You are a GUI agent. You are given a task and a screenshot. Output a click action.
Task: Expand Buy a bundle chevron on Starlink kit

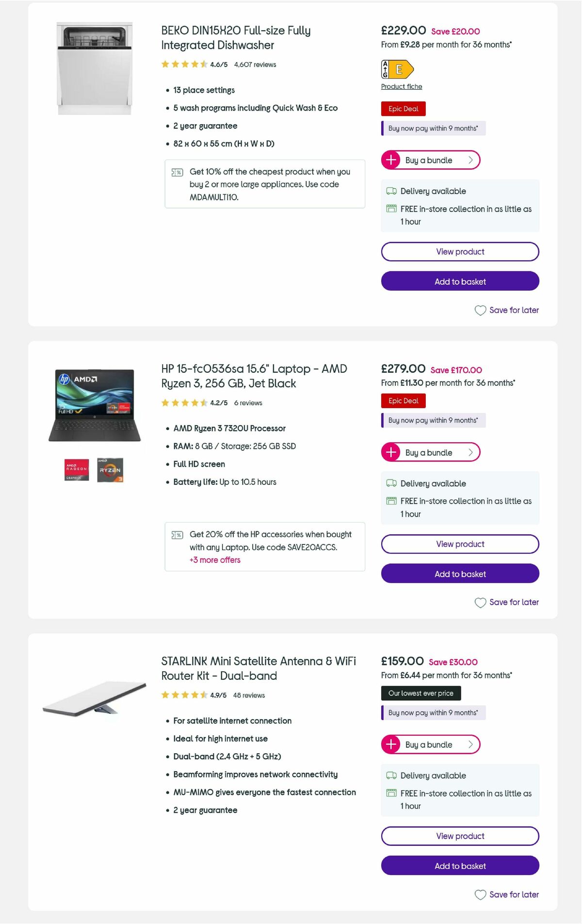(470, 744)
